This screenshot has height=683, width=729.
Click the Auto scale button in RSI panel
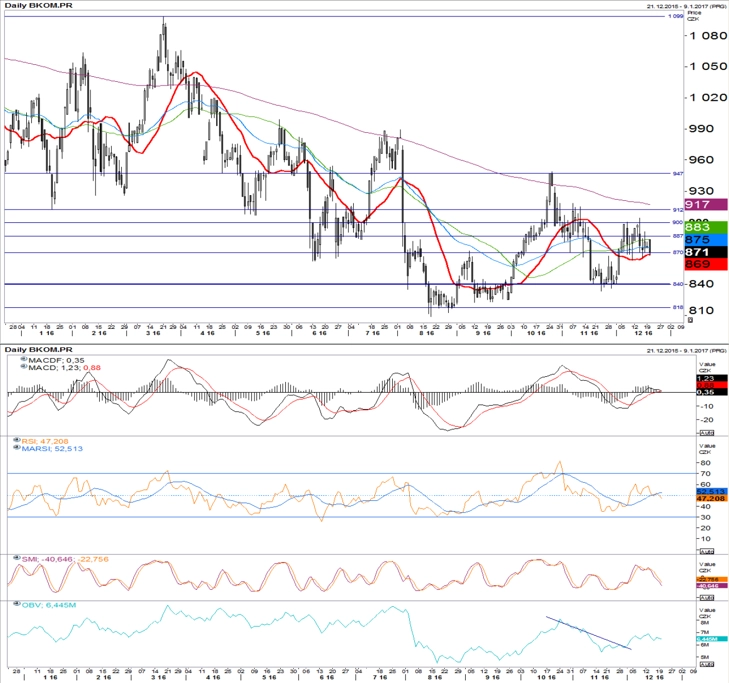click(707, 551)
